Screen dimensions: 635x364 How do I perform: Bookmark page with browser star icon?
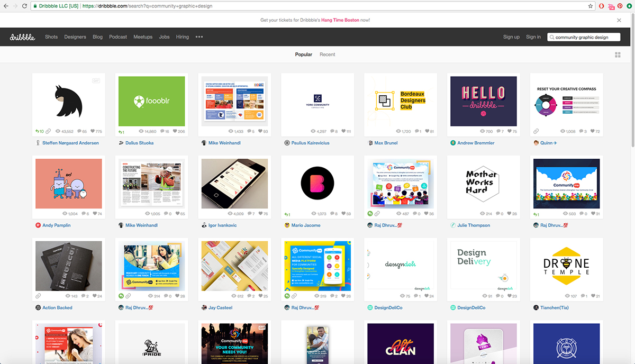click(591, 6)
